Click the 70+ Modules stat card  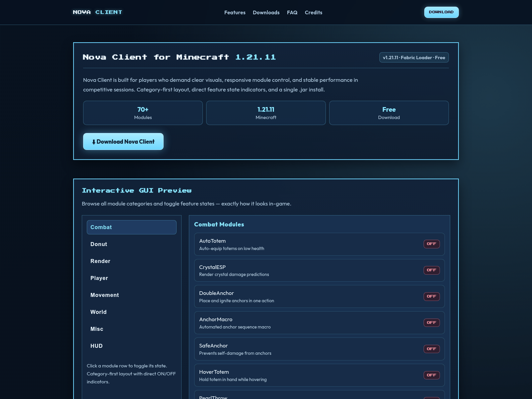click(x=143, y=113)
